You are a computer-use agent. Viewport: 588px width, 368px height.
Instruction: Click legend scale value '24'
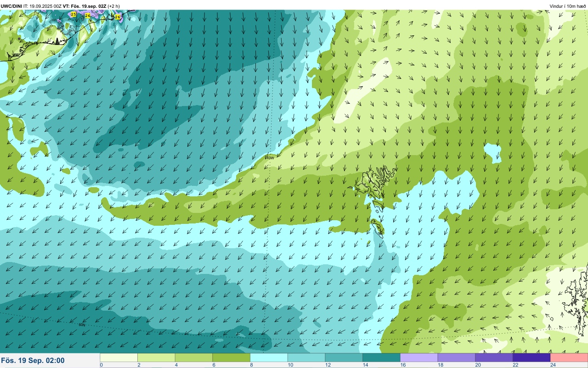(x=553, y=365)
